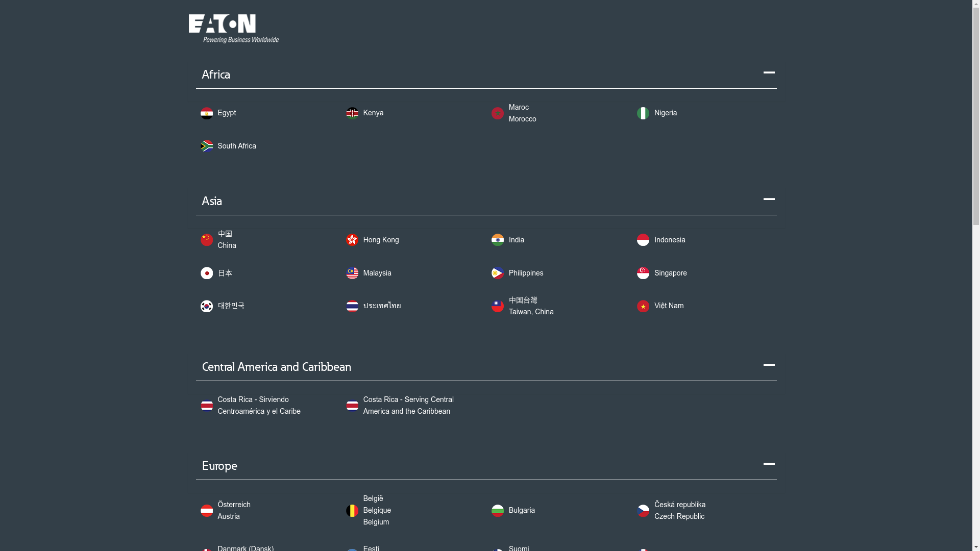Click the Belgium flag icon
This screenshot has width=980, height=551.
352,511
